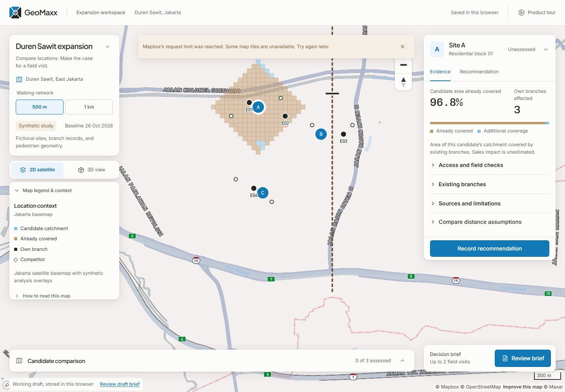Click own branch marker E03
The width and height of the screenshot is (565, 392).
(x=344, y=134)
